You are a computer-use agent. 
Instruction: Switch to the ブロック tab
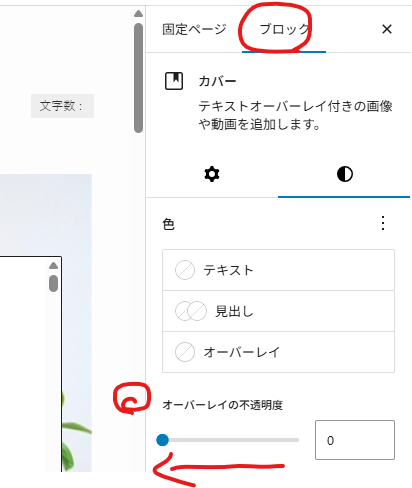tap(284, 29)
